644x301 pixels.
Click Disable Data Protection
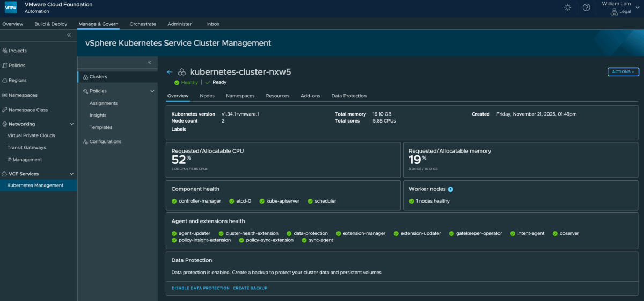(x=200, y=288)
